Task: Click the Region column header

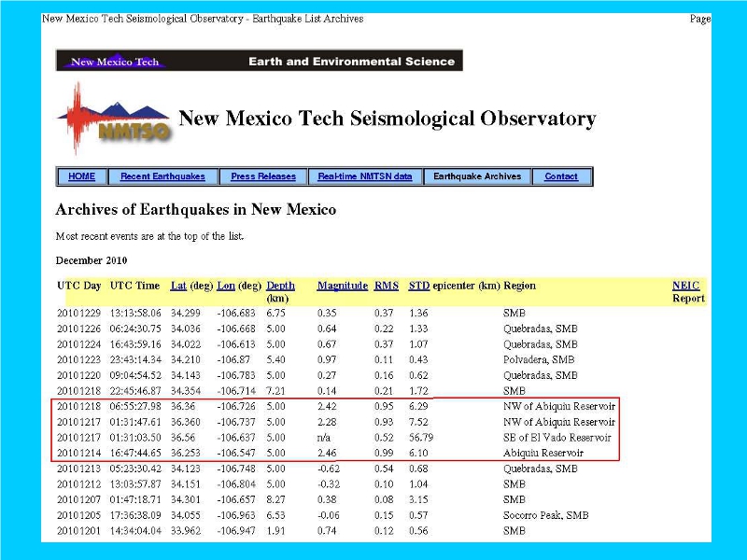Action: click(x=520, y=286)
